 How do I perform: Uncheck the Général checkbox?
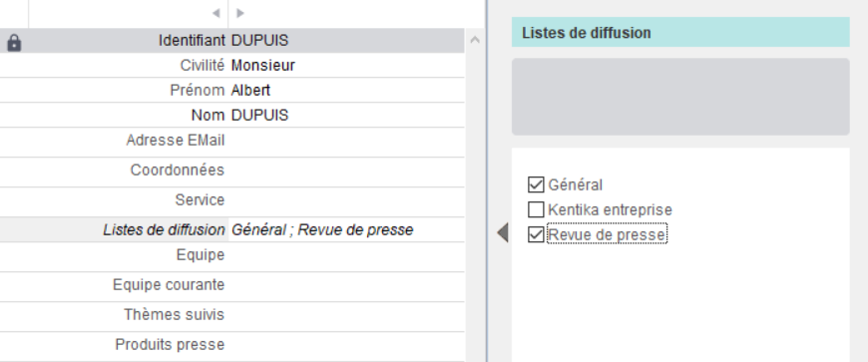536,184
